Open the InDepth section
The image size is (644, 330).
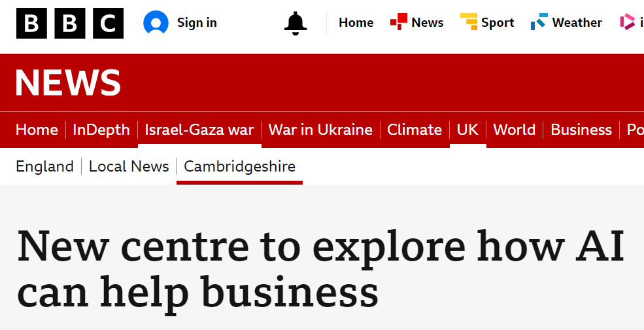[101, 130]
